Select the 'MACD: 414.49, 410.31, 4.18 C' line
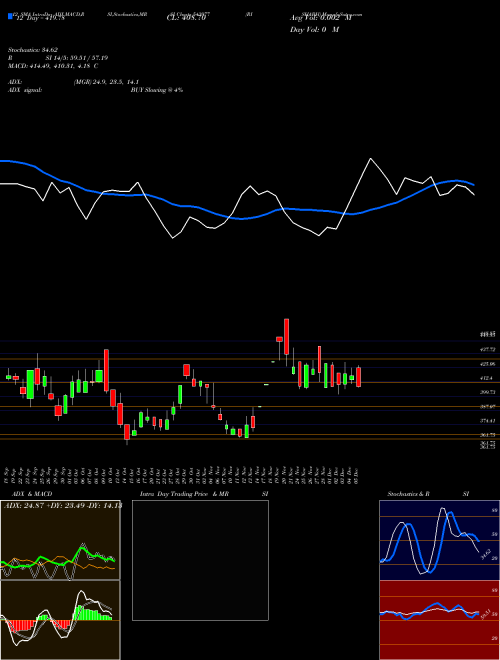Viewport: 500px width, 660px height. (53, 66)
